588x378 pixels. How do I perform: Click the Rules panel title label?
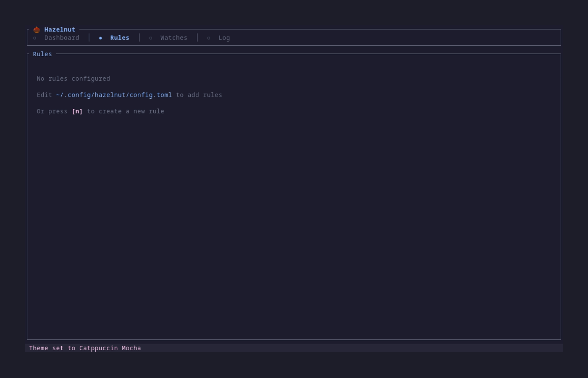[42, 54]
